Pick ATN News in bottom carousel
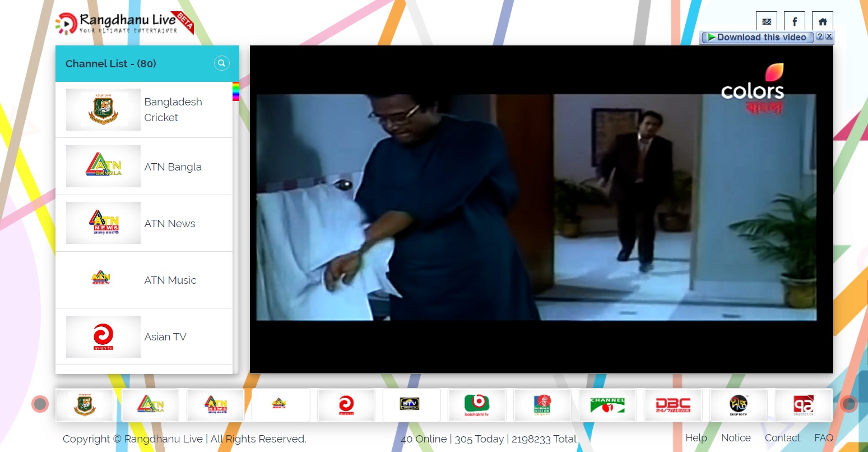 (x=216, y=405)
